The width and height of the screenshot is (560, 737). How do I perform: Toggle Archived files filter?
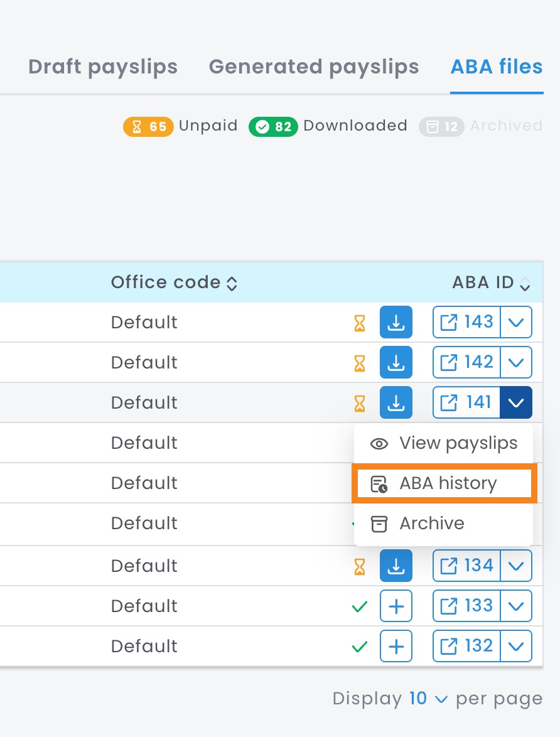coord(480,126)
